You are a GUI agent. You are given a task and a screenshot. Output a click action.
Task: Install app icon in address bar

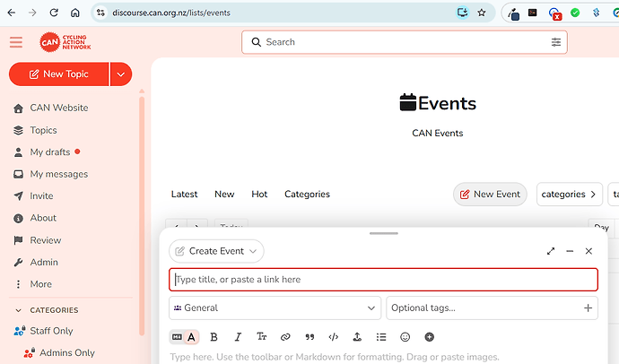(462, 13)
